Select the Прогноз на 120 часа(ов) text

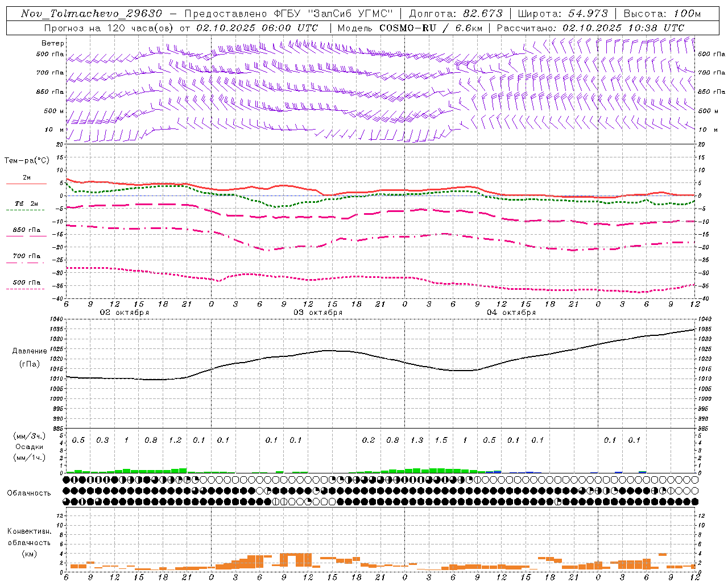pos(110,28)
